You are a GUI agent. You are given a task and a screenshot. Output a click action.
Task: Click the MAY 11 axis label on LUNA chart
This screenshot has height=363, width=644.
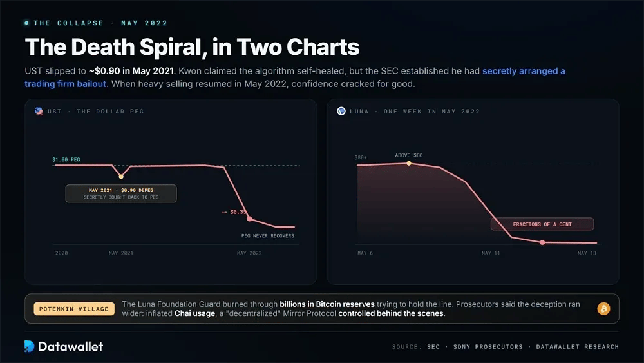point(491,253)
